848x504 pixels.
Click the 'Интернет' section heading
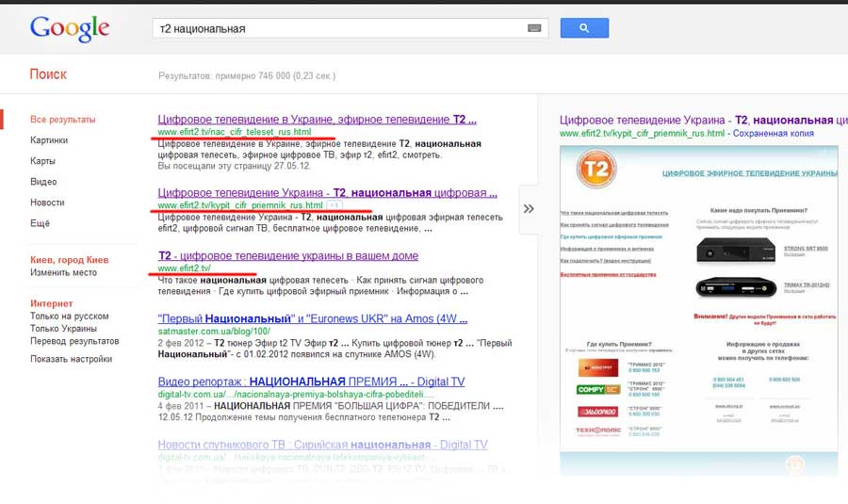tap(52, 303)
